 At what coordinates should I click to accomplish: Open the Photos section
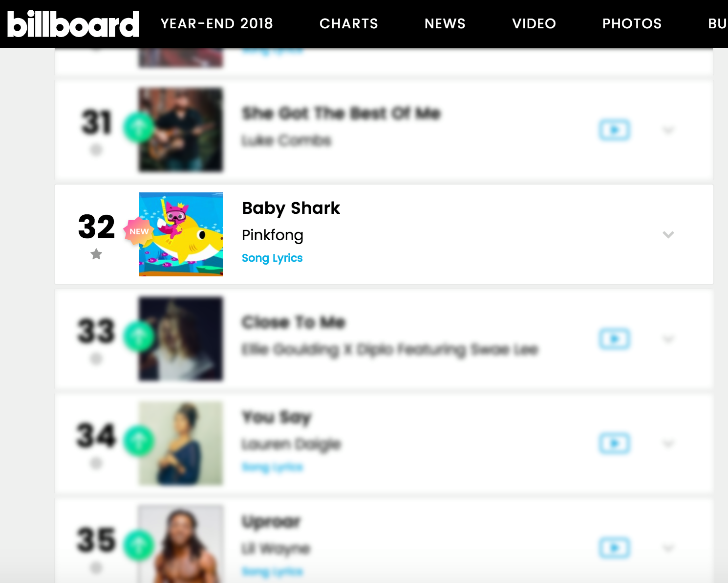(x=632, y=23)
